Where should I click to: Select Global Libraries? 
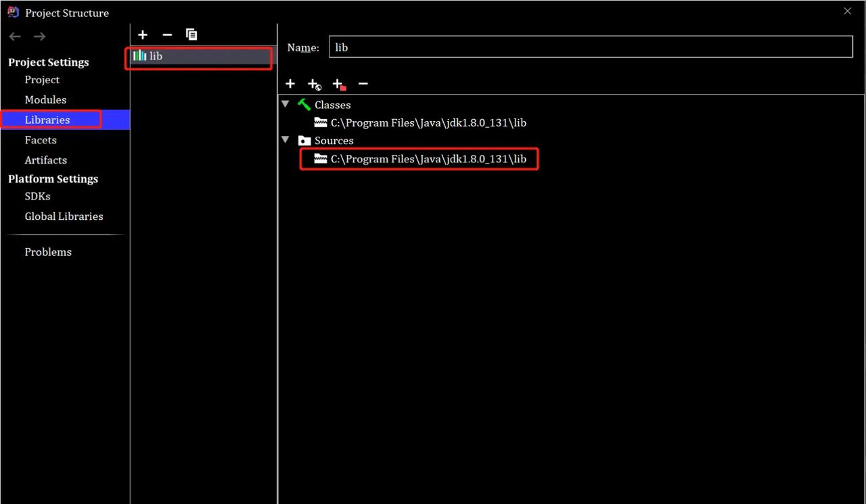(x=64, y=216)
